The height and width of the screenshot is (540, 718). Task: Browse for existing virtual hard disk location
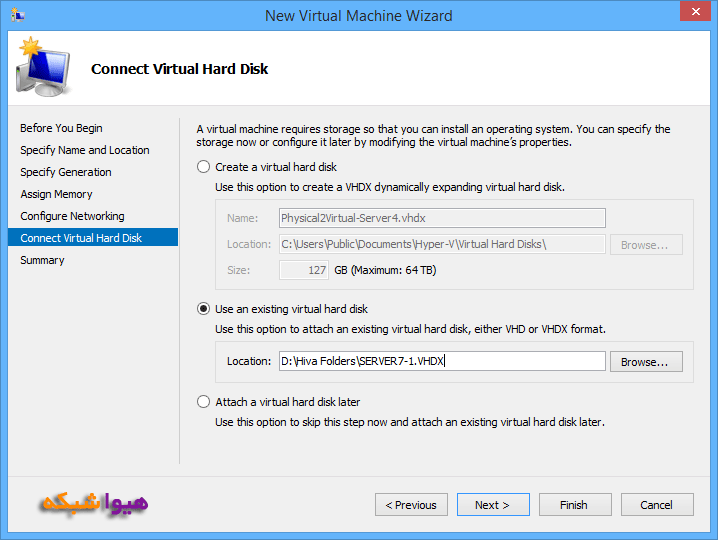pyautogui.click(x=646, y=362)
